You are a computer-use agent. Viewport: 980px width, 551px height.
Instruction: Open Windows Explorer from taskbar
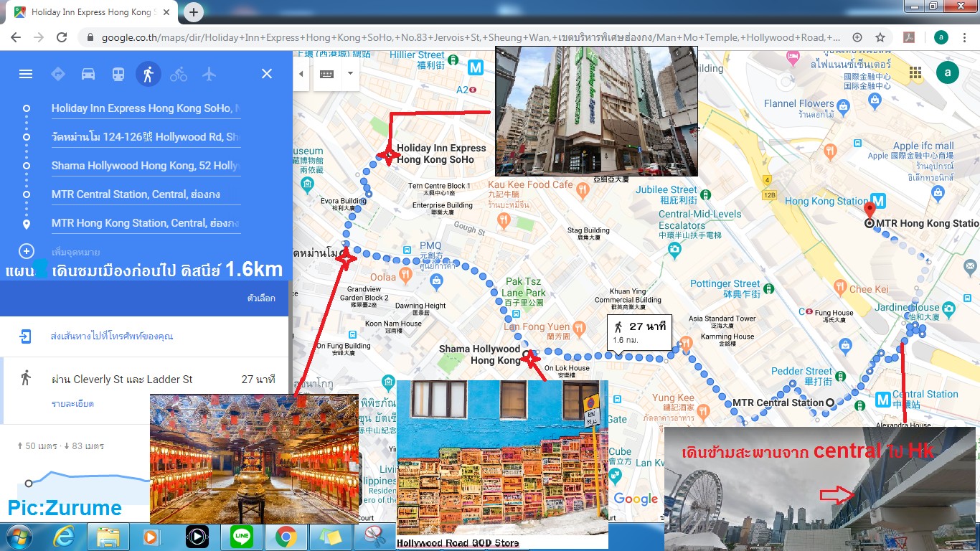(x=108, y=537)
